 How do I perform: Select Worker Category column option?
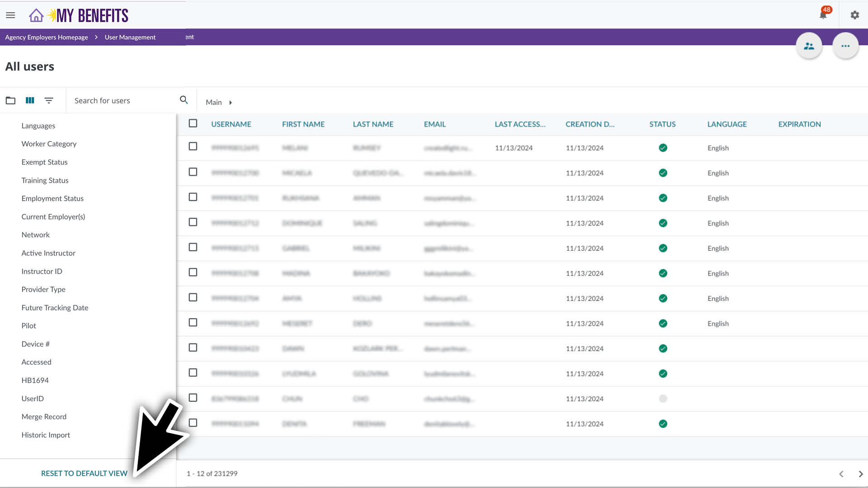click(49, 144)
